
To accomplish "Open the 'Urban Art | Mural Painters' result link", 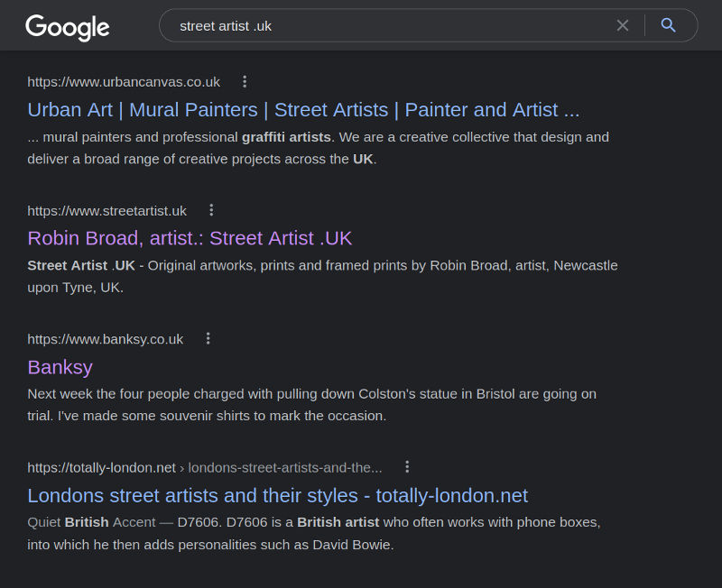I will tap(303, 110).
